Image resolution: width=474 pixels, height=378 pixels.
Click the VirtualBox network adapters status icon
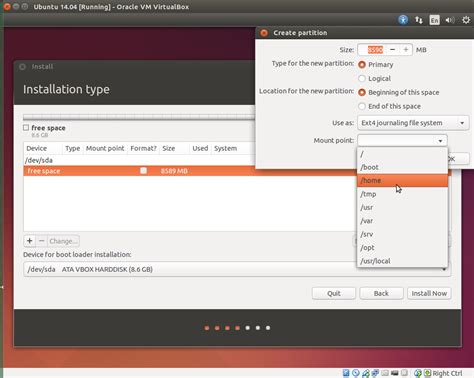point(375,373)
